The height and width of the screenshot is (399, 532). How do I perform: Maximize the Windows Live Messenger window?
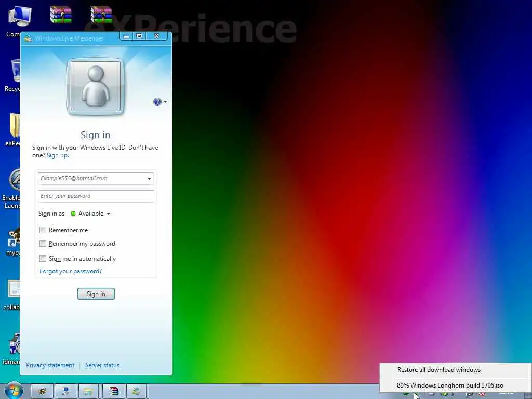139,36
